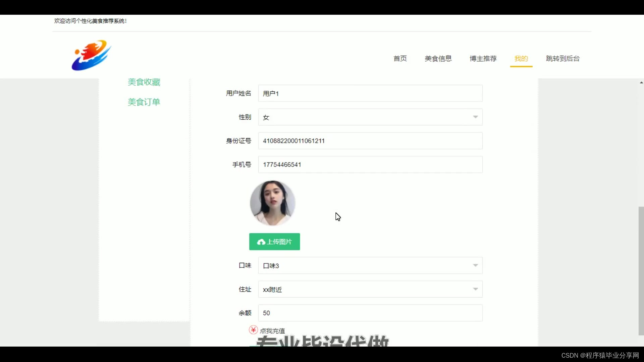This screenshot has height=362, width=644.
Task: Click the 点我充值 recharge link
Action: pos(272,331)
